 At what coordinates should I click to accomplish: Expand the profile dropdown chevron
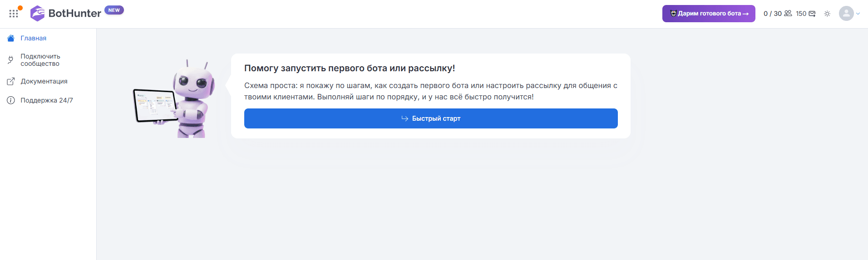click(858, 14)
